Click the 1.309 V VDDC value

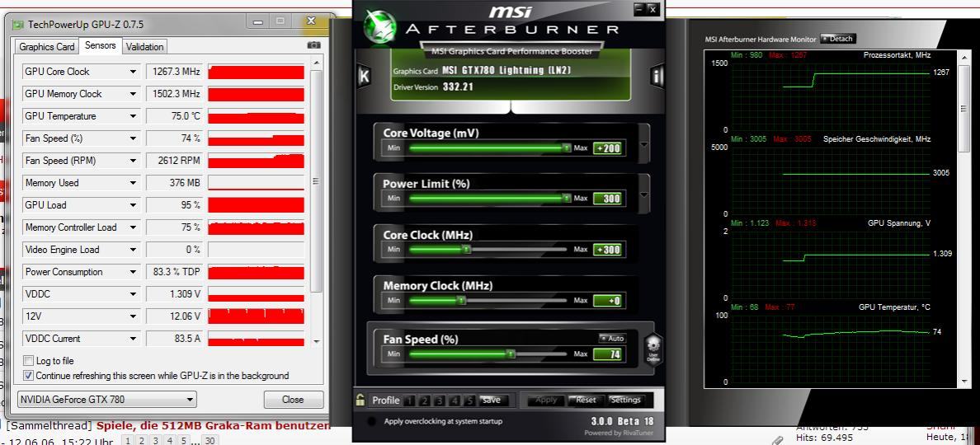pyautogui.click(x=176, y=294)
